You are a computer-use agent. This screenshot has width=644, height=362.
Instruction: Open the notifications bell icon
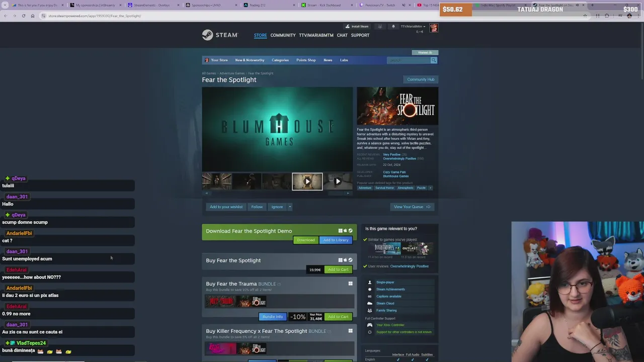[393, 26]
